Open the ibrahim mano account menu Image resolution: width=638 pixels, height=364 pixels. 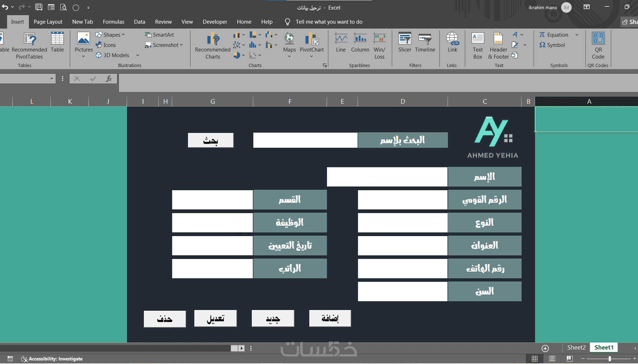pos(549,8)
